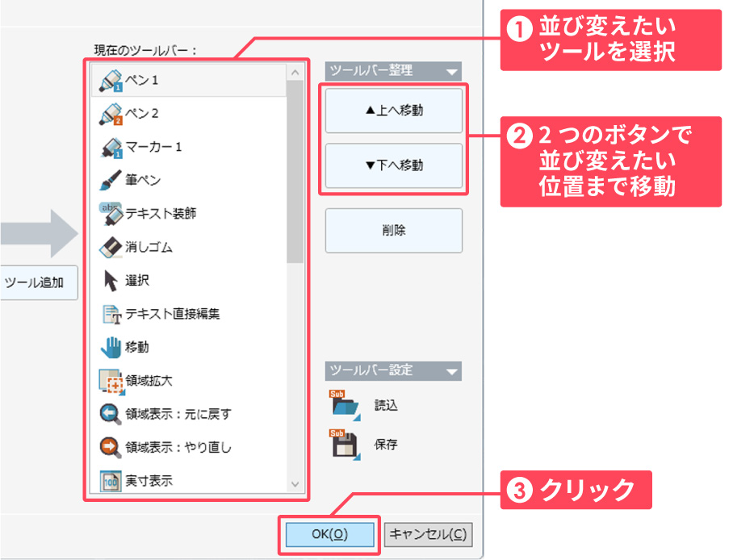Screen dimensions: 733x560
Task: Select the 領域表示：やり直し text label
Action: click(x=178, y=448)
